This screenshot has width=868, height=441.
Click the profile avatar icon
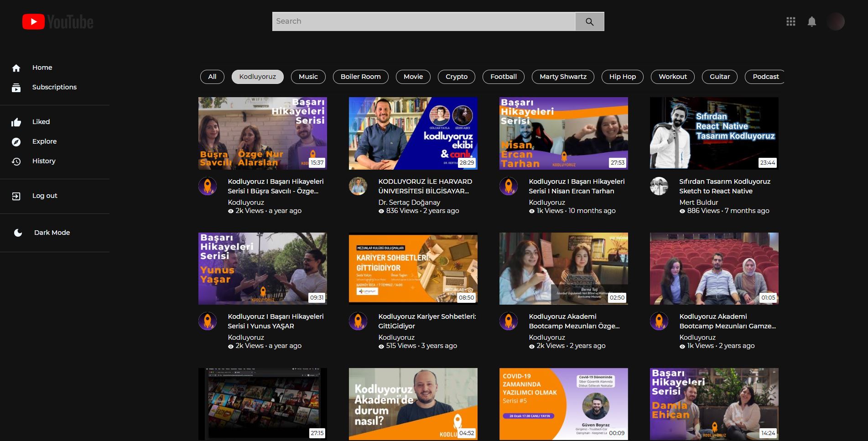(836, 21)
